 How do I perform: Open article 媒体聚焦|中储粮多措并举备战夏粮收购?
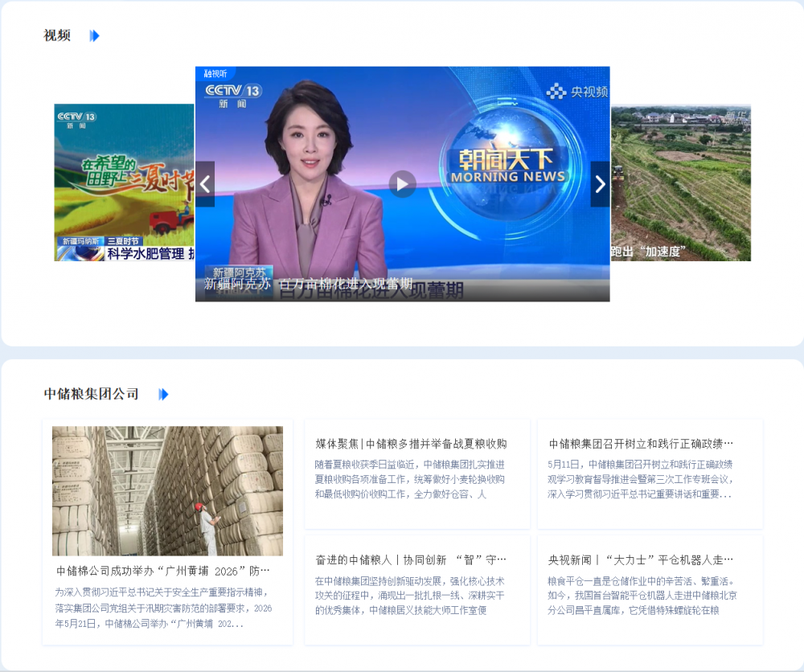411,444
